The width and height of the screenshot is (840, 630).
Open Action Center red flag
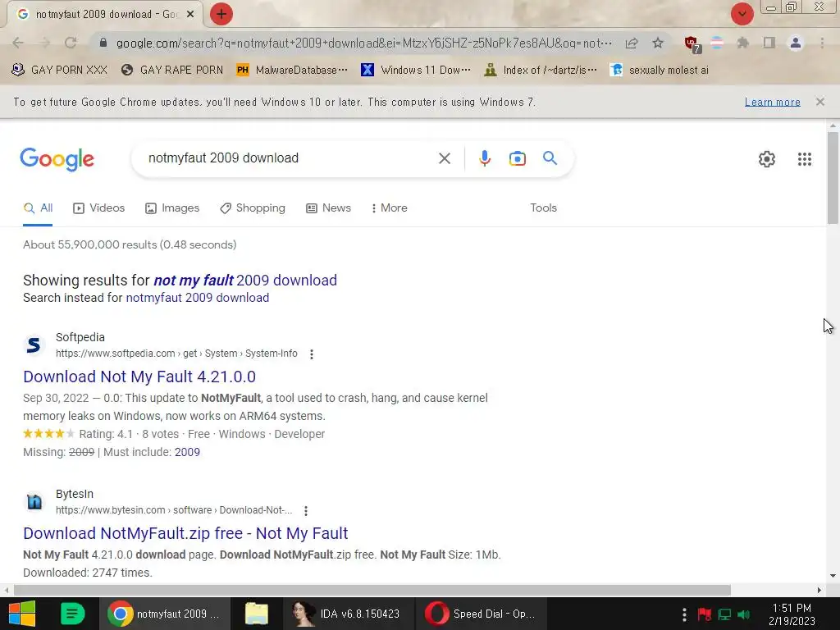pos(705,614)
